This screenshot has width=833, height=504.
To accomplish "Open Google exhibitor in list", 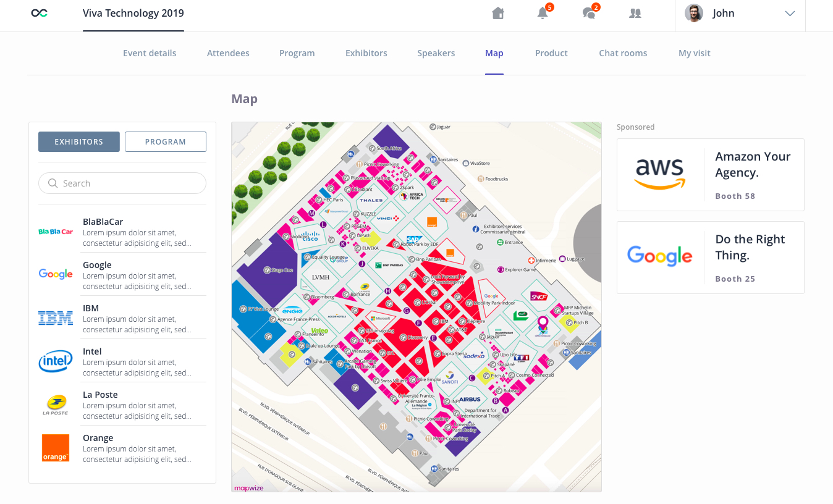I will click(122, 275).
